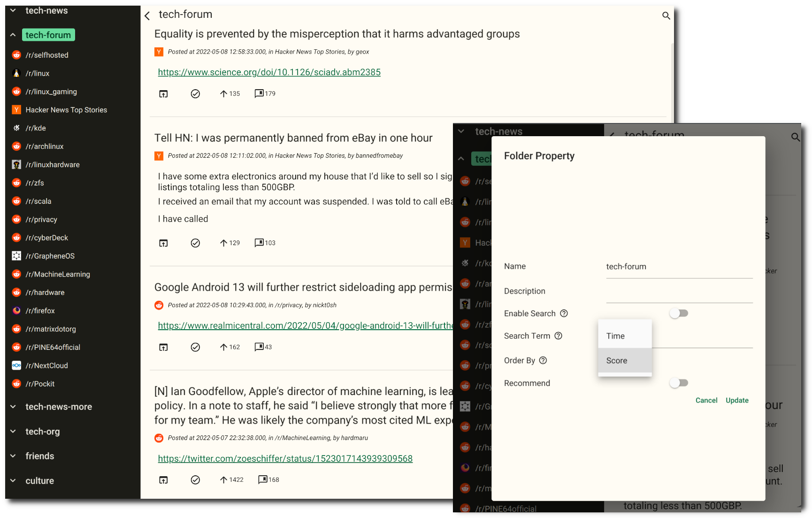
Task: Open the science.org article link
Action: point(269,72)
